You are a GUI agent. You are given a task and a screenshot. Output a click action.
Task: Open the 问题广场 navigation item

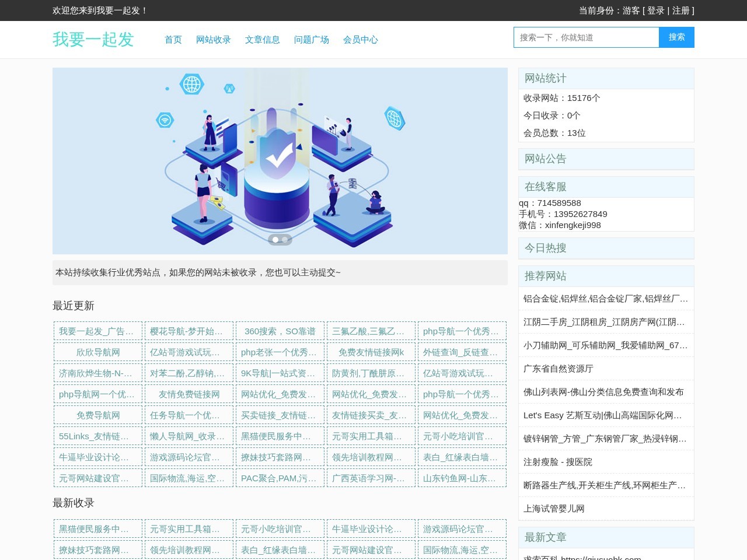click(x=312, y=40)
